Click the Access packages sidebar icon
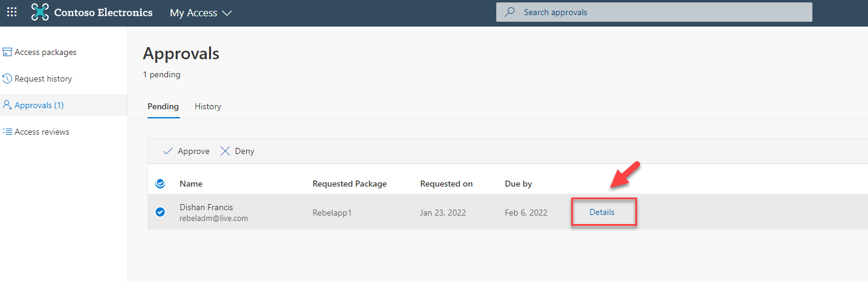Image resolution: width=868 pixels, height=282 pixels. coord(7,53)
